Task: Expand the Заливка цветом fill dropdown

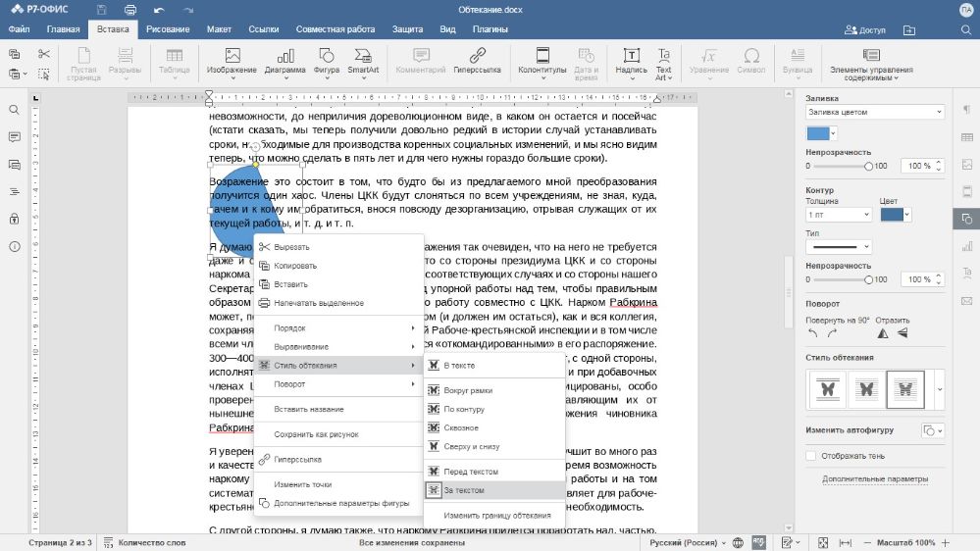Action: (874, 112)
